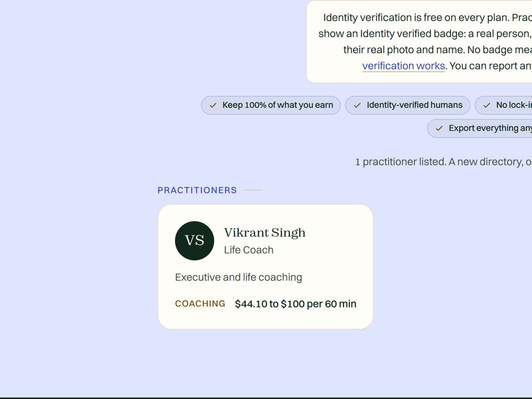Click the Life Coach subtitle

coord(248,250)
